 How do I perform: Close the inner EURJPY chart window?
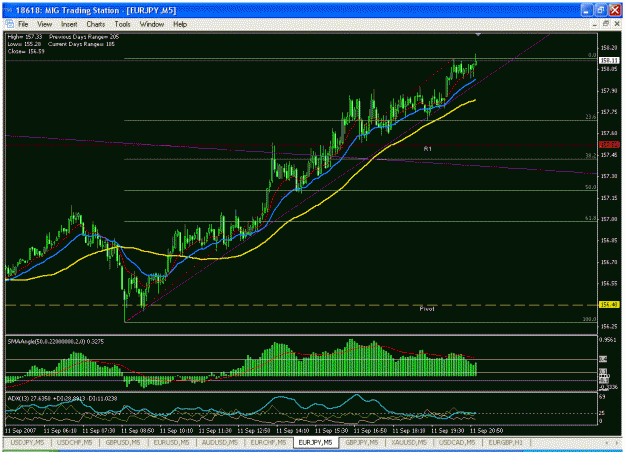click(617, 24)
